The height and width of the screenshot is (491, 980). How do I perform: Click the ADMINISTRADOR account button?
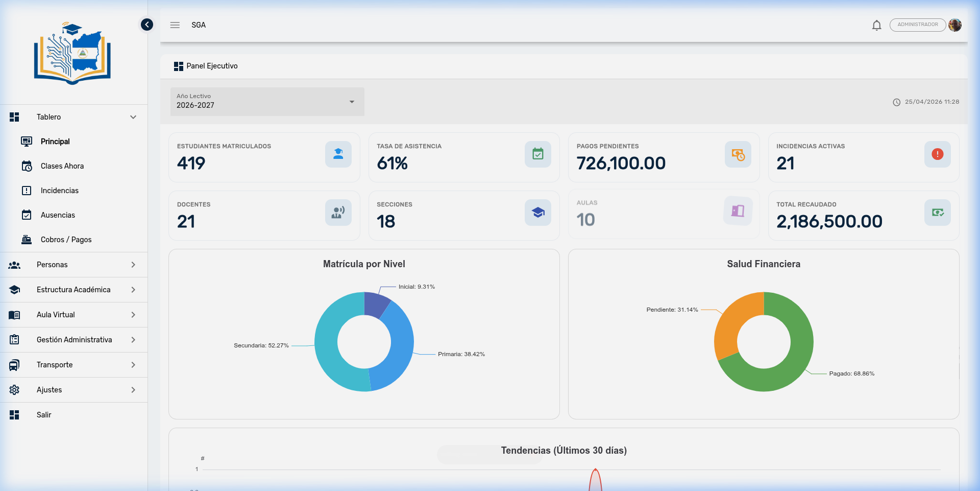click(918, 25)
